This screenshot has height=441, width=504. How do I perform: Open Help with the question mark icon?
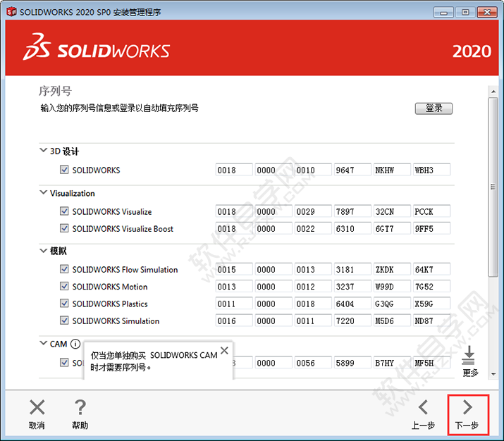(80, 407)
